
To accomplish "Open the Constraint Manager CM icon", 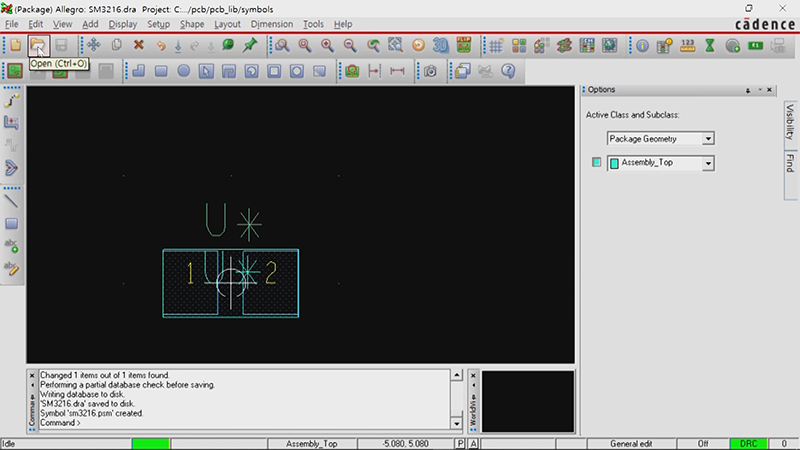I will point(587,45).
